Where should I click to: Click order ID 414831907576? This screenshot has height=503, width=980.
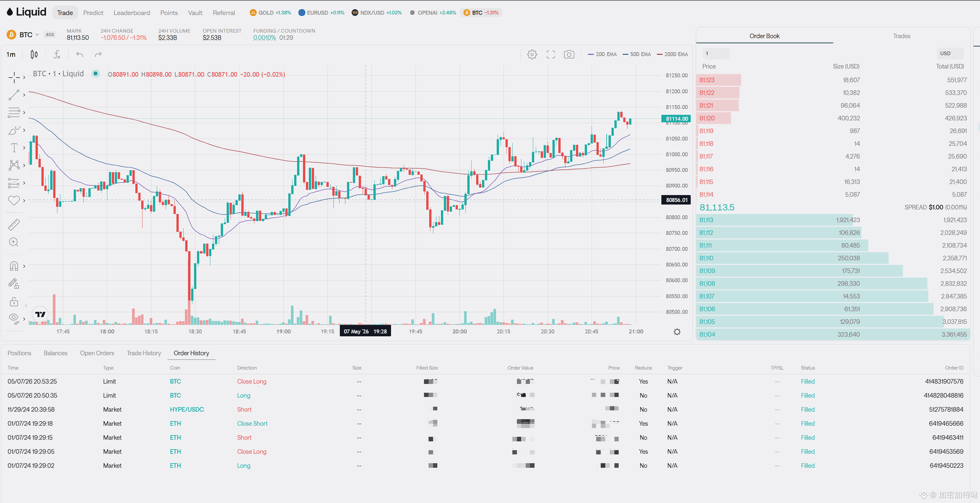click(x=944, y=381)
